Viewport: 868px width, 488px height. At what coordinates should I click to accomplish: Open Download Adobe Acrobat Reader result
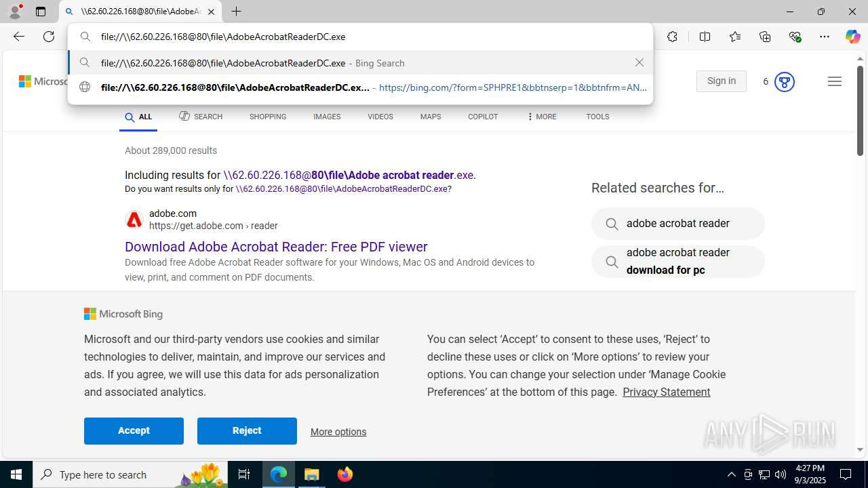[x=276, y=247]
